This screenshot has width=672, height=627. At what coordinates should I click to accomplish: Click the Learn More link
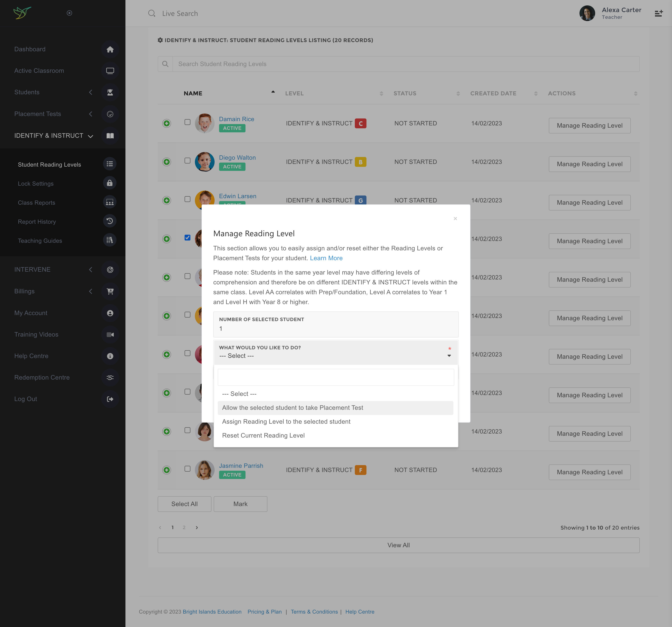326,258
